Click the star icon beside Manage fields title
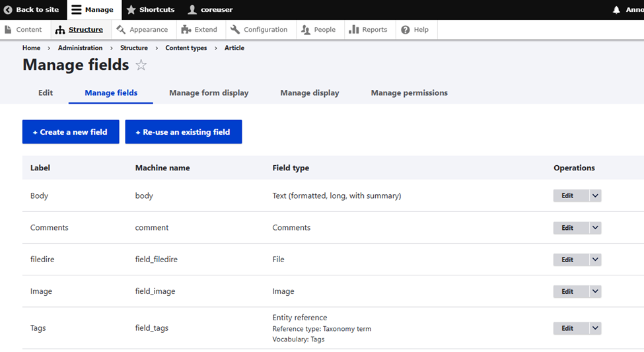The image size is (644, 352). [141, 65]
